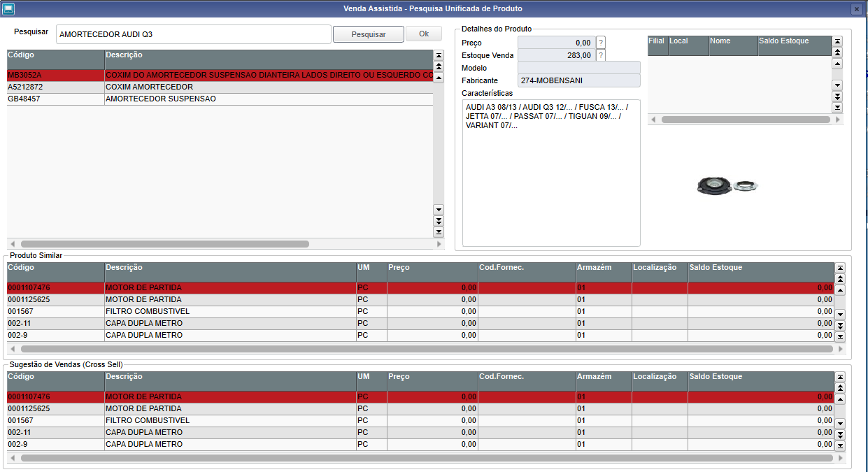
Task: Click the Fabricante field showing 274-MOBENSANI
Action: click(x=579, y=80)
